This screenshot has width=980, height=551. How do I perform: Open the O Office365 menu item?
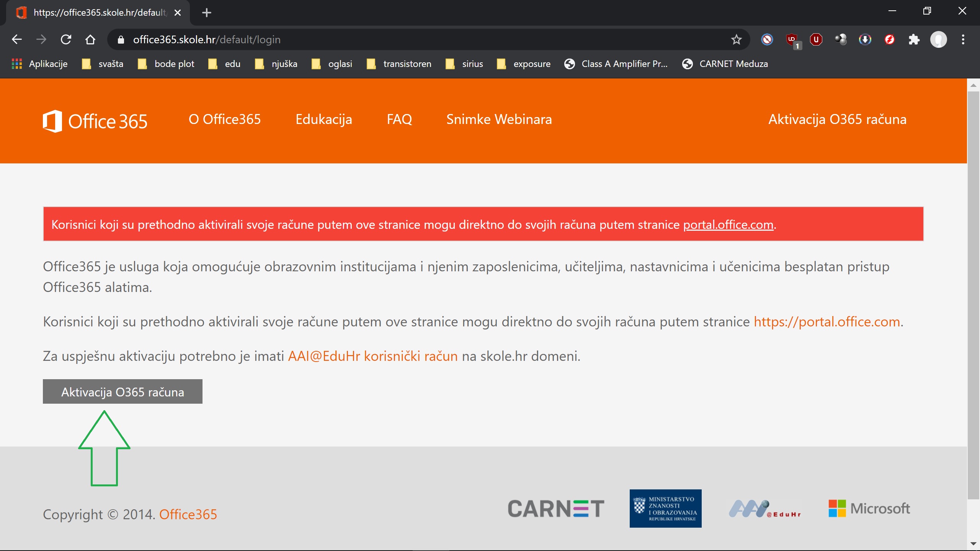coord(225,119)
